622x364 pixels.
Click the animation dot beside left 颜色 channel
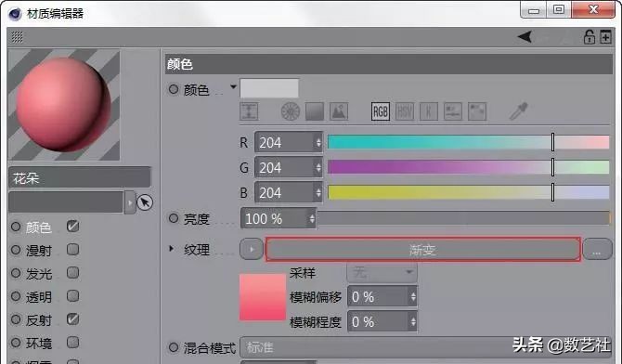[x=16, y=227]
